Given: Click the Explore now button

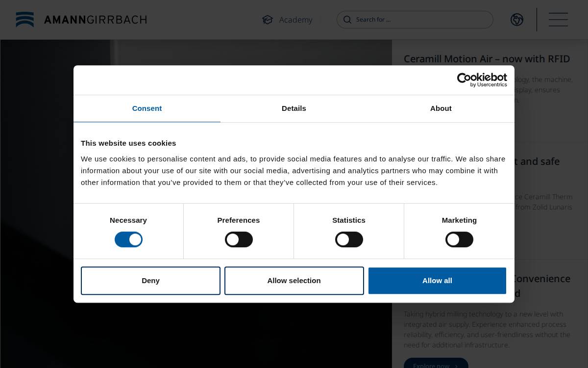Looking at the screenshot, I should click(436, 364).
